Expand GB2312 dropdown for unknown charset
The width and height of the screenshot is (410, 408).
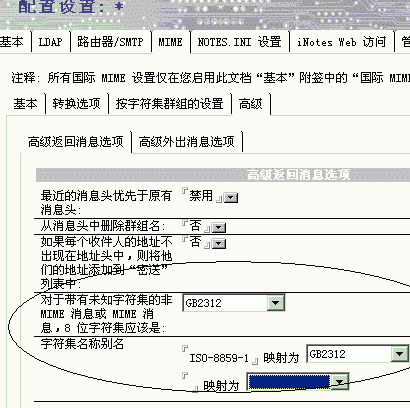click(276, 303)
